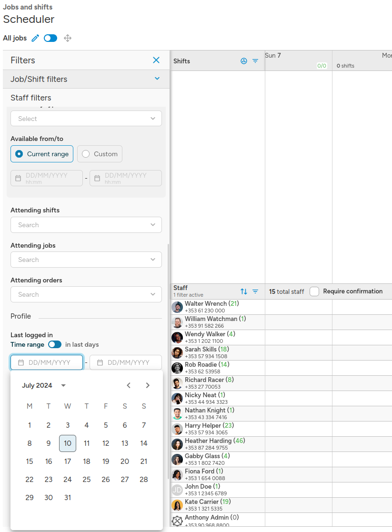
Task: Select the Custom radio option
Action: click(100, 154)
